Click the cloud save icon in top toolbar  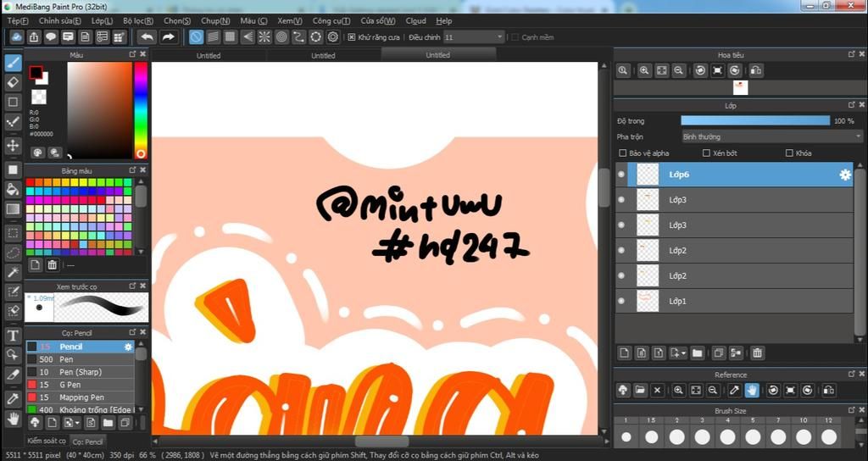(x=17, y=37)
